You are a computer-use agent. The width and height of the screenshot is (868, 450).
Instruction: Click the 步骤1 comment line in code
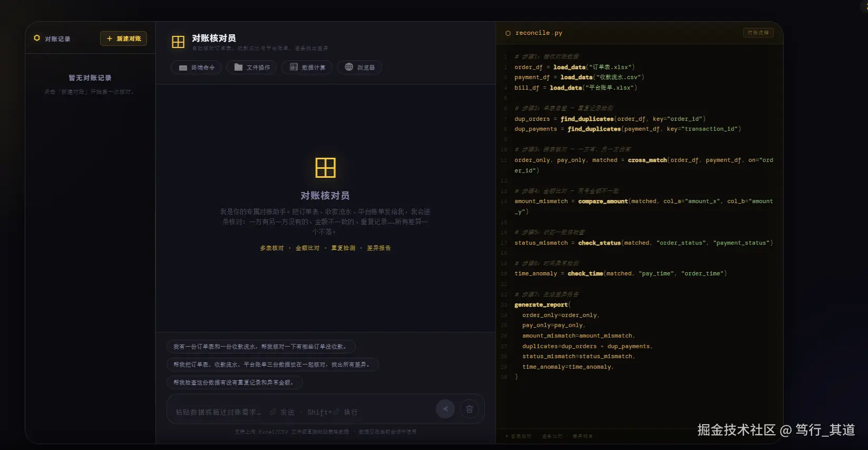point(547,56)
